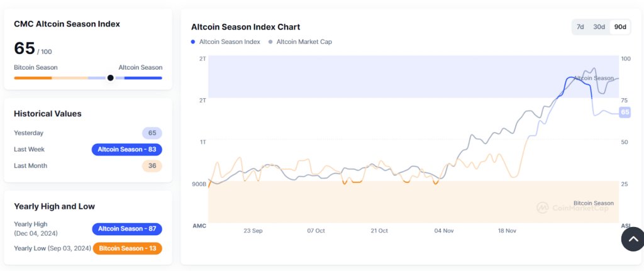Click the Bitcoin Season zone label in chart
Screen dimensions: 644x271
[x=594, y=203]
